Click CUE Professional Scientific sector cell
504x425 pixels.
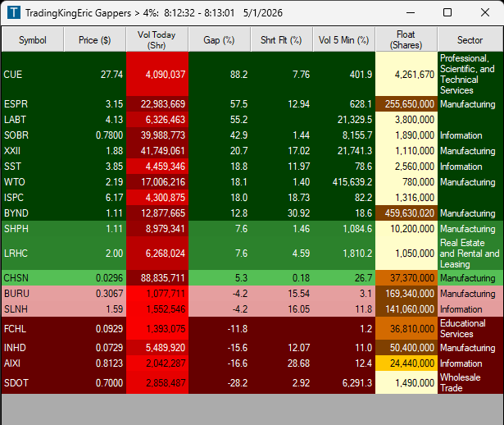click(470, 75)
